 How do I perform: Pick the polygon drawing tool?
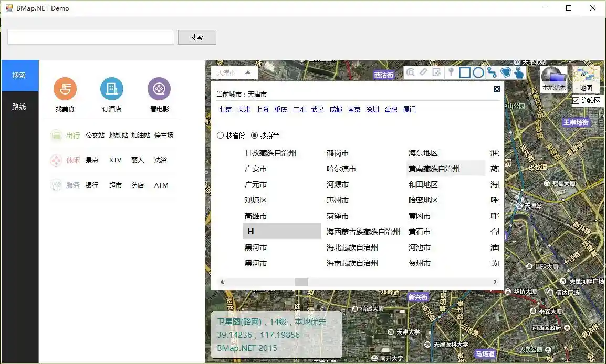506,73
